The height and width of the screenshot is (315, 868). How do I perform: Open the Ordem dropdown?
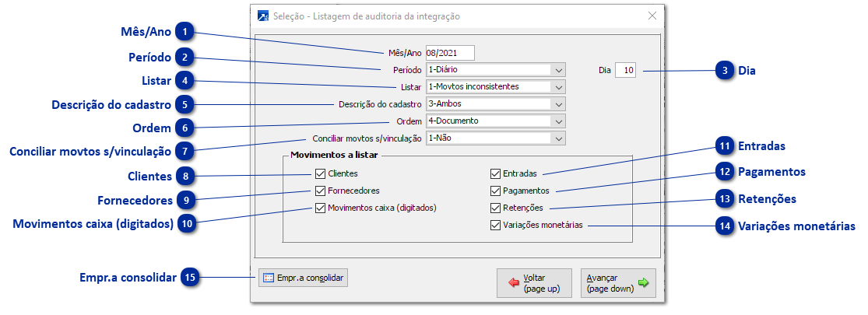click(558, 121)
